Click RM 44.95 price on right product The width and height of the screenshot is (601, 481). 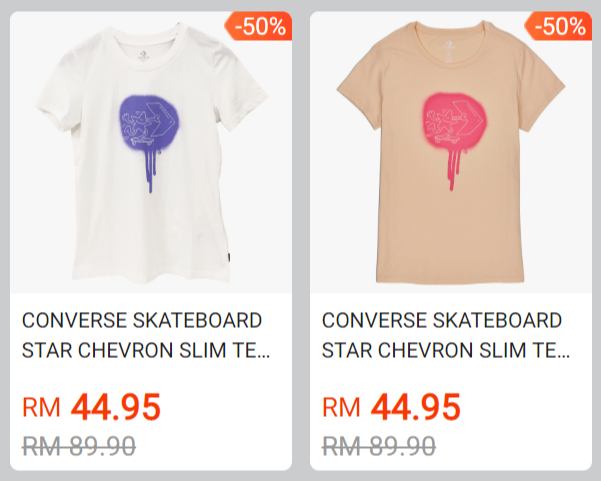[x=391, y=407]
